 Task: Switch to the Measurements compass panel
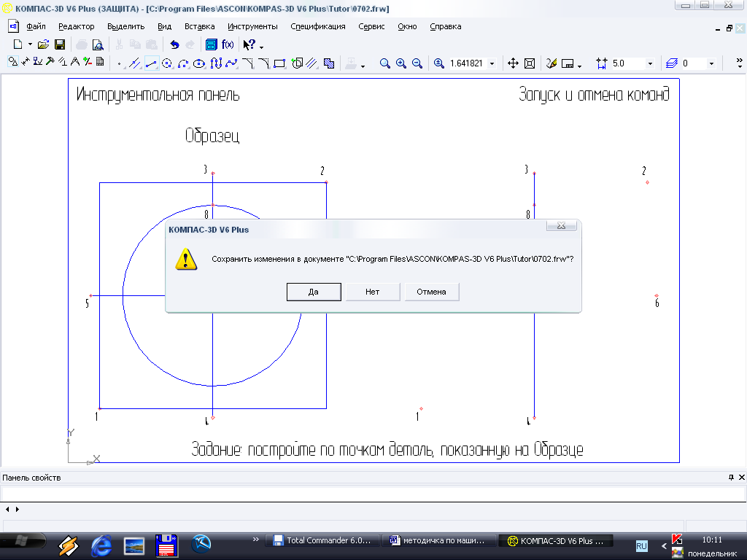75,62
